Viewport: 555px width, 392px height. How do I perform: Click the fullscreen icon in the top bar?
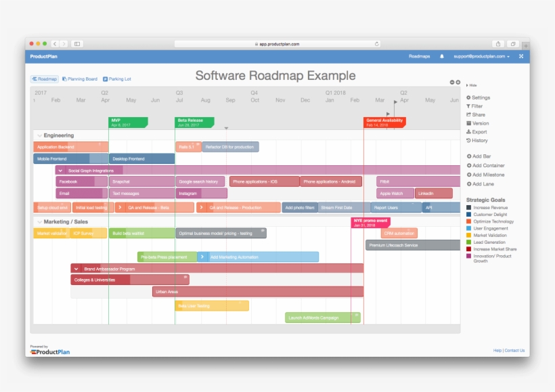click(x=520, y=56)
